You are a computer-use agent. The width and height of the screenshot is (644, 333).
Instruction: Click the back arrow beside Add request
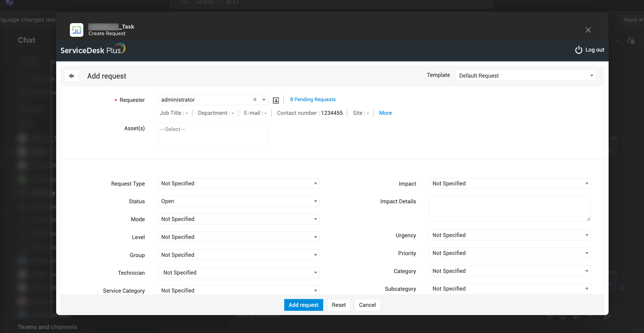(x=72, y=76)
